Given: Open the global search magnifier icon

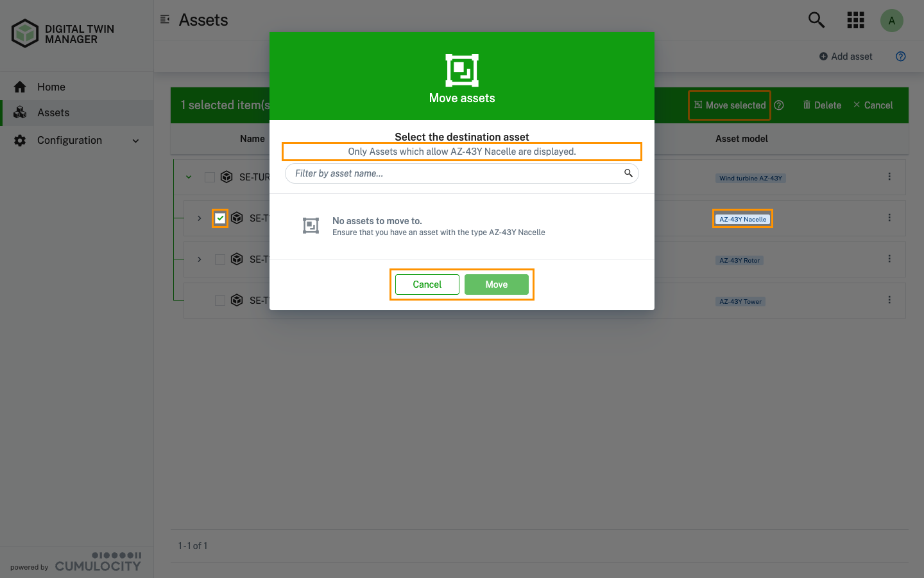Looking at the screenshot, I should 816,20.
